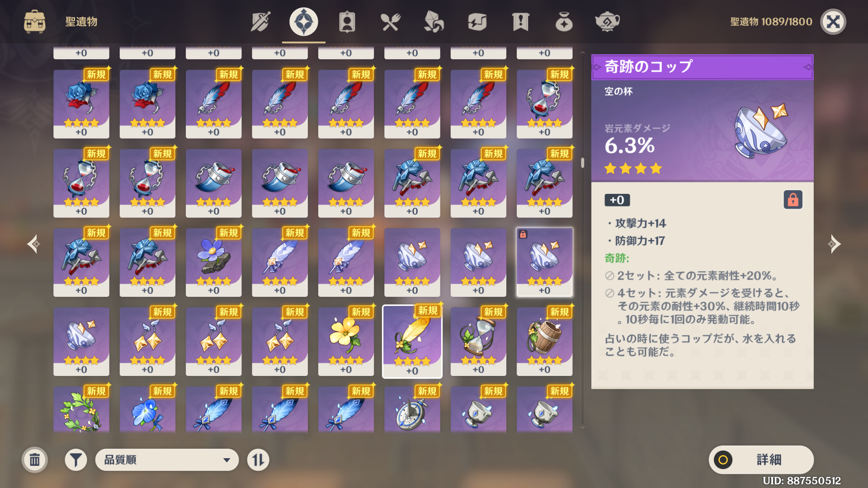Image resolution: width=868 pixels, height=488 pixels.
Task: Open the Materials tab icon
Action: 434,22
